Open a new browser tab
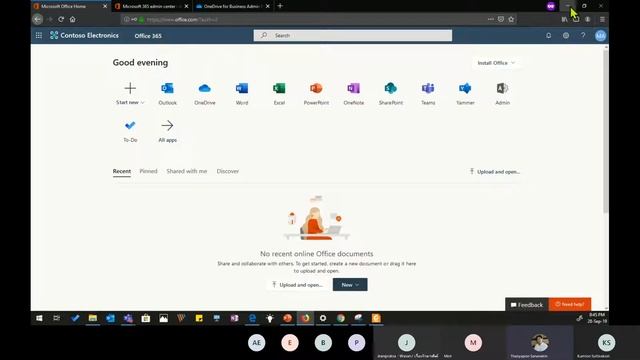Image resolution: width=640 pixels, height=360 pixels. coord(280,6)
